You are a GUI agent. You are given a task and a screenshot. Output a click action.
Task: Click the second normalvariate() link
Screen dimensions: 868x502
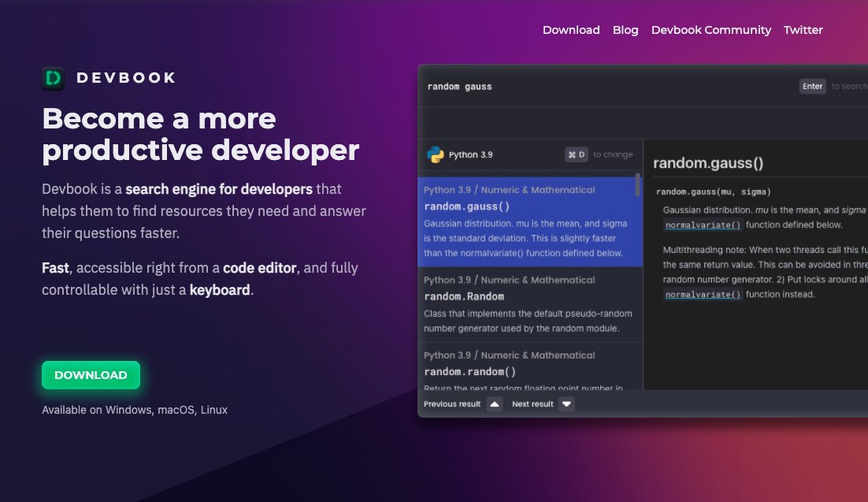click(x=703, y=294)
